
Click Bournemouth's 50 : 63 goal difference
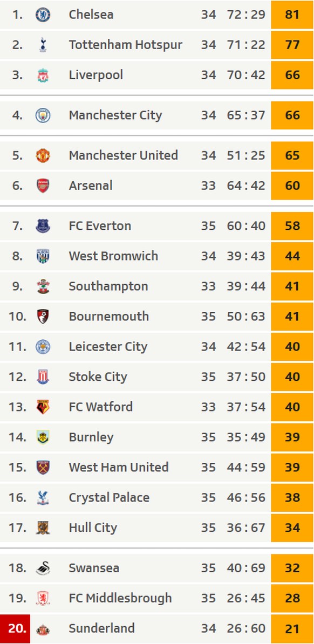click(246, 317)
